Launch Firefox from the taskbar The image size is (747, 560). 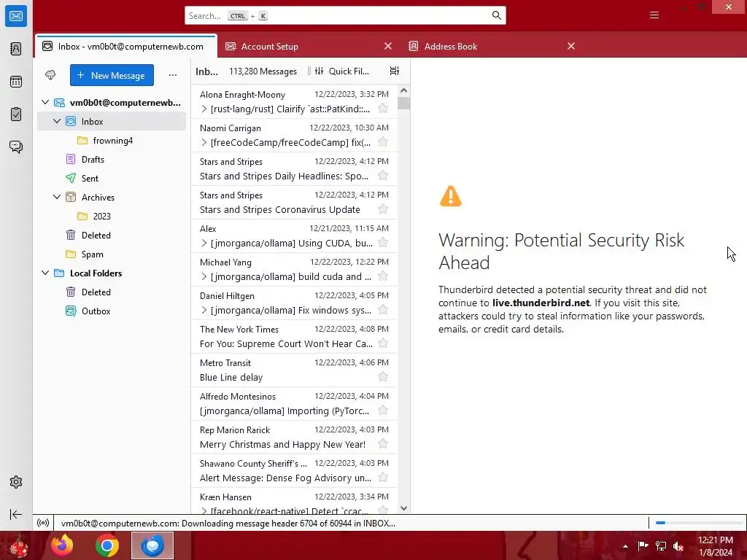click(62, 545)
